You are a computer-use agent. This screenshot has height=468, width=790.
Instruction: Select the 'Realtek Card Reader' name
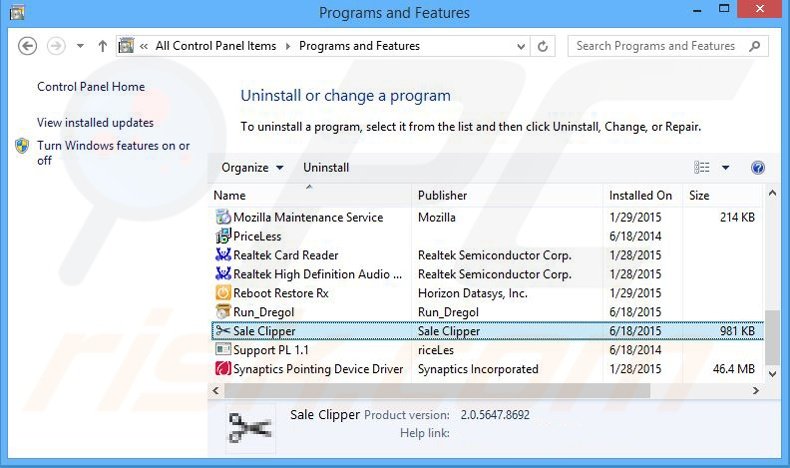click(285, 255)
